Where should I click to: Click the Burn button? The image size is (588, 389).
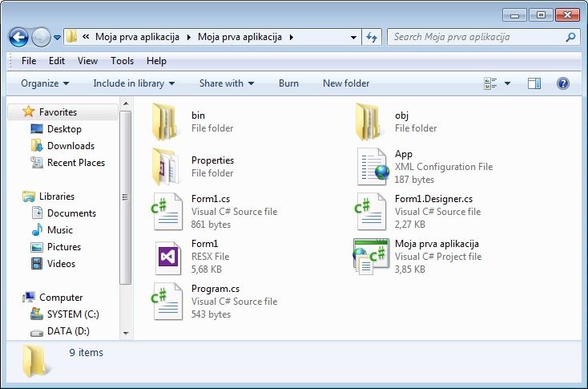288,83
